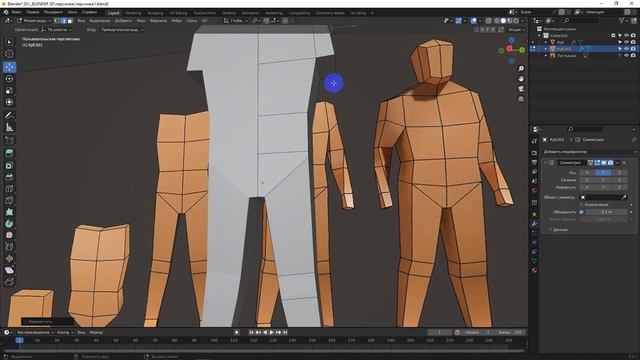Select the Extrude Region tool
This screenshot has height=360, width=640.
[9, 153]
